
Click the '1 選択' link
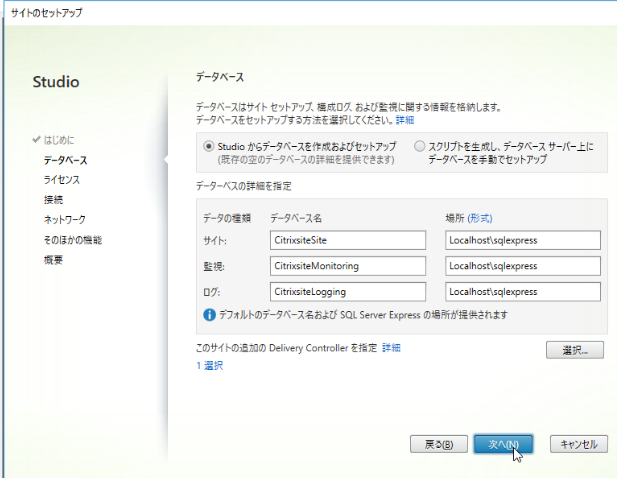210,365
